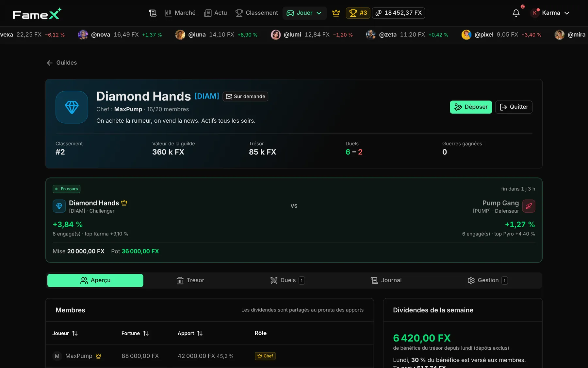Open the @pixel ticker entry
This screenshot has width=588, height=368.
click(x=501, y=35)
